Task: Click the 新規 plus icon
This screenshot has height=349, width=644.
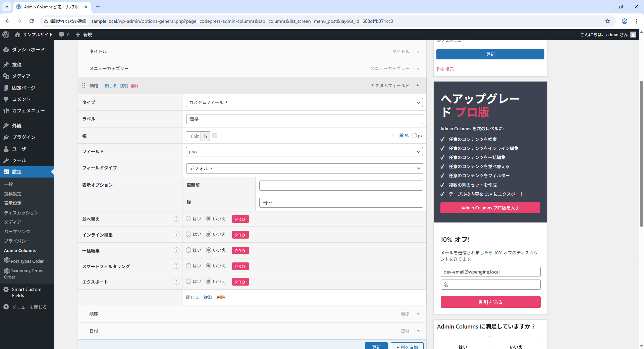Action: [78, 35]
